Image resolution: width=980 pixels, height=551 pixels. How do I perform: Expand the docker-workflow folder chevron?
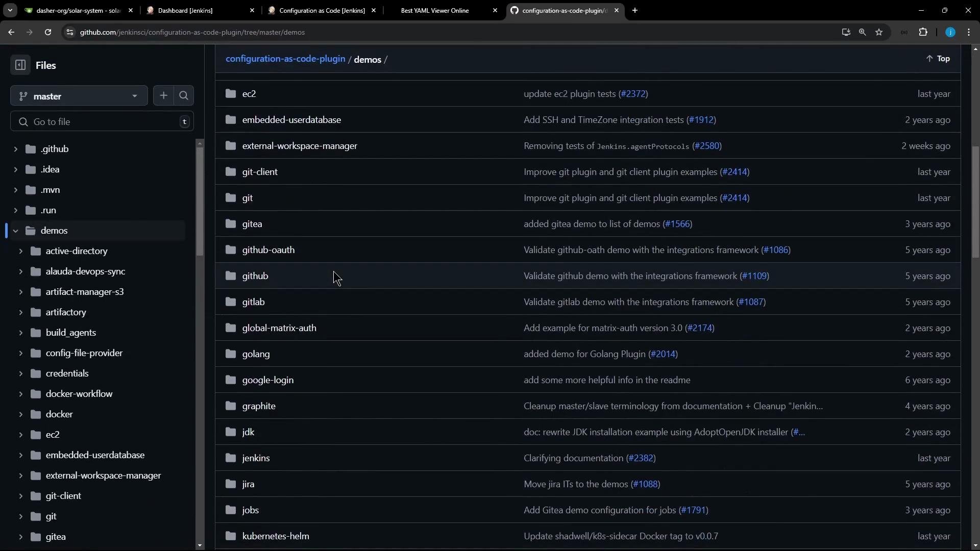coord(20,394)
